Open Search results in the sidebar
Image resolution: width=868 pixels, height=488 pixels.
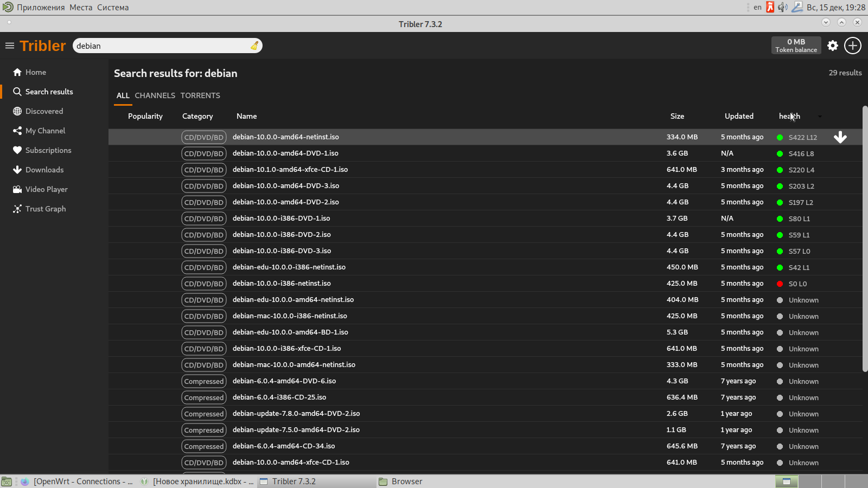click(x=43, y=92)
